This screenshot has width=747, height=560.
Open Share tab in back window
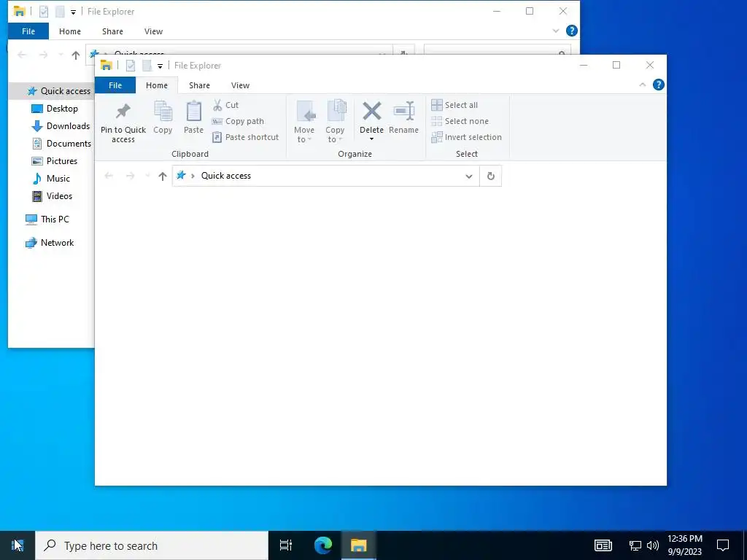(x=112, y=31)
